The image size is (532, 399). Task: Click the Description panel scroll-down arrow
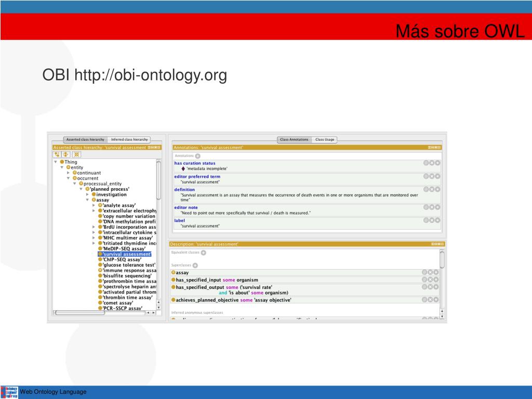pos(442,316)
